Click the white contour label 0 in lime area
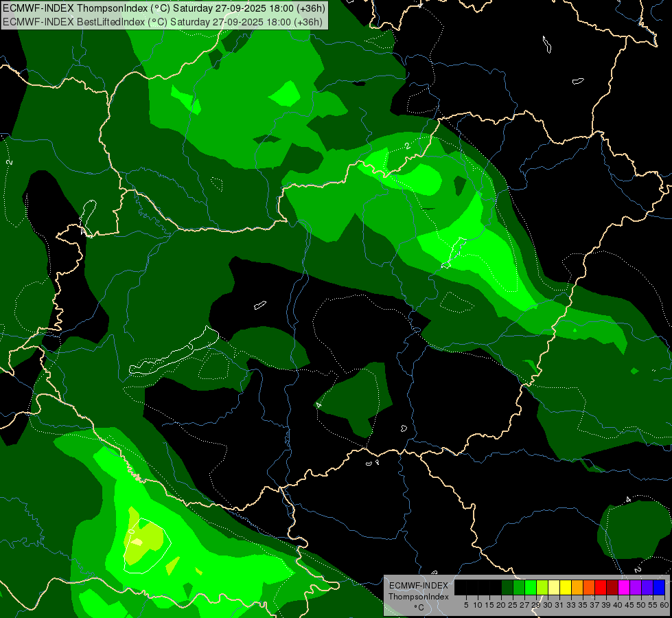Screen dimensions: 672x618 (x=131, y=531)
